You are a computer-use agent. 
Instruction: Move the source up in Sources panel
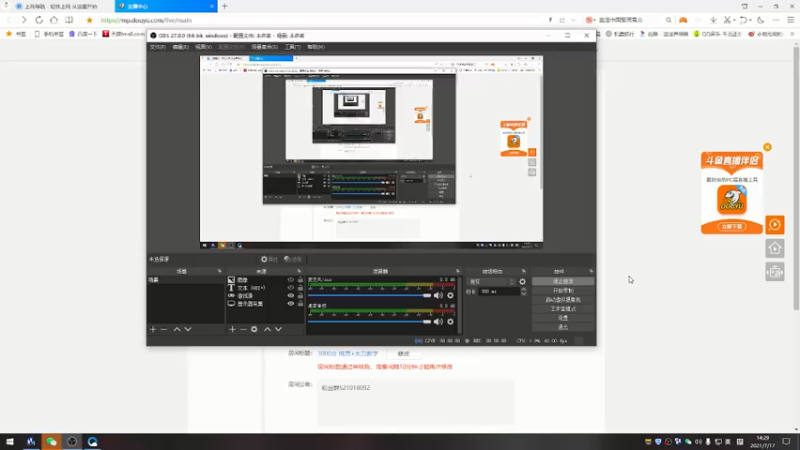point(267,330)
